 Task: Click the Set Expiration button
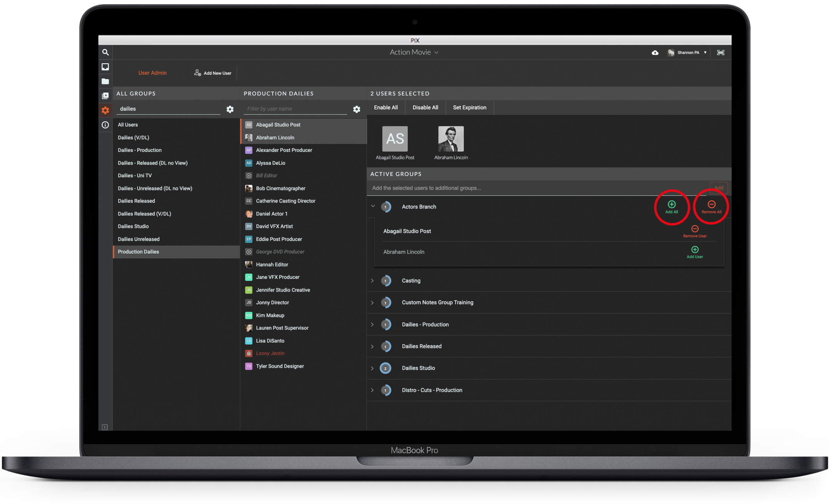(469, 107)
